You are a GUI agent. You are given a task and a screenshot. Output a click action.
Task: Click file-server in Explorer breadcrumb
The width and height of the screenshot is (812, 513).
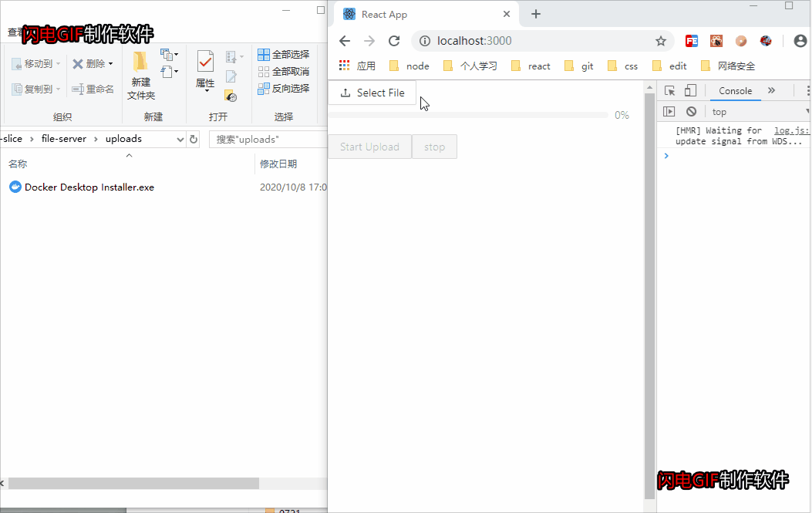[64, 139]
